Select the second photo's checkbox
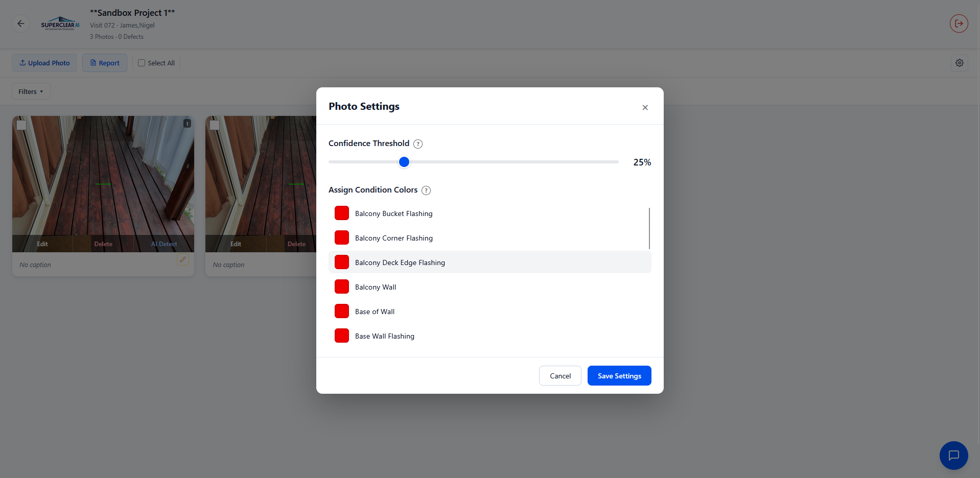The width and height of the screenshot is (980, 478). pyautogui.click(x=215, y=125)
